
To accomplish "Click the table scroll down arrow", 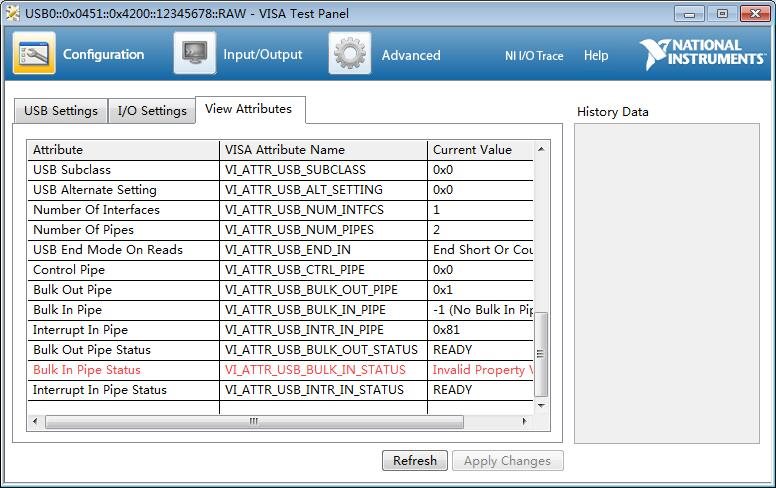I will coord(541,406).
